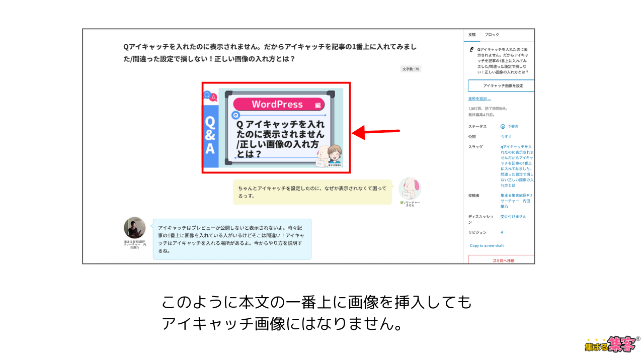Open revisions count 4
The width and height of the screenshot is (644, 362).
(502, 232)
